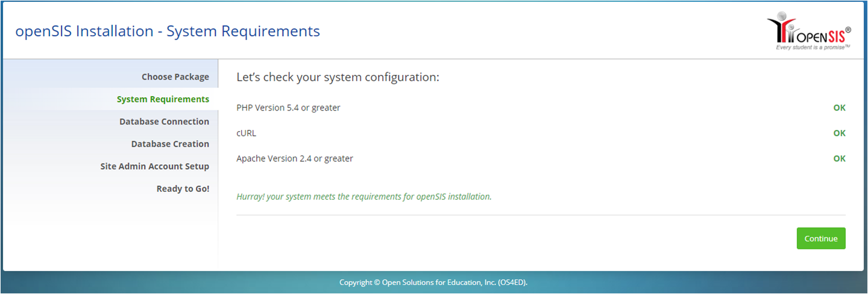Screen dimensions: 868x294
Task: Select System Requirements in sidebar
Action: 163,99
